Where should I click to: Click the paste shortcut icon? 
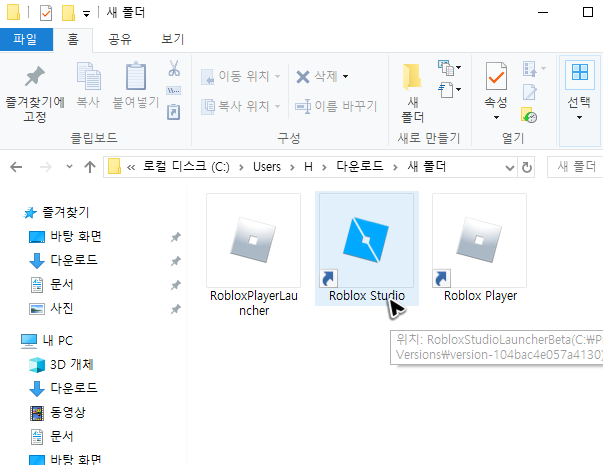[173, 112]
